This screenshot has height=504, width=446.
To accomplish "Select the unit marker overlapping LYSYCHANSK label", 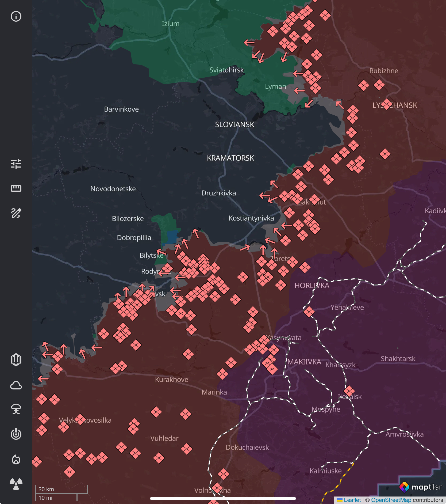I will (387, 104).
